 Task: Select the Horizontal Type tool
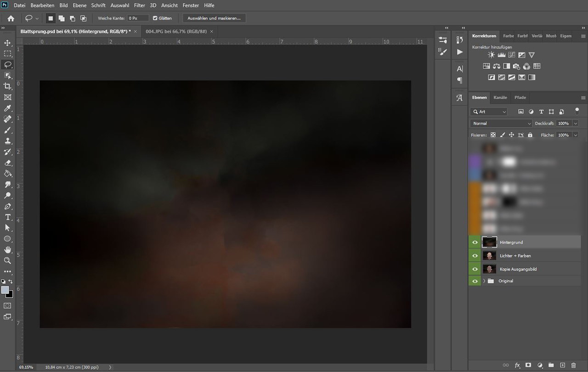[x=8, y=217]
